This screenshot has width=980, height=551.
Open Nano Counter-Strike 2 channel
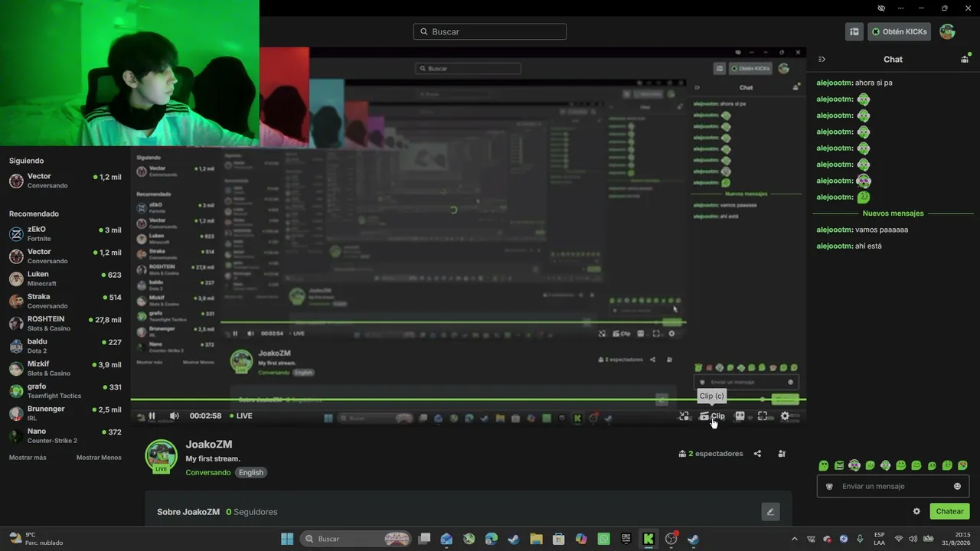tap(65, 435)
